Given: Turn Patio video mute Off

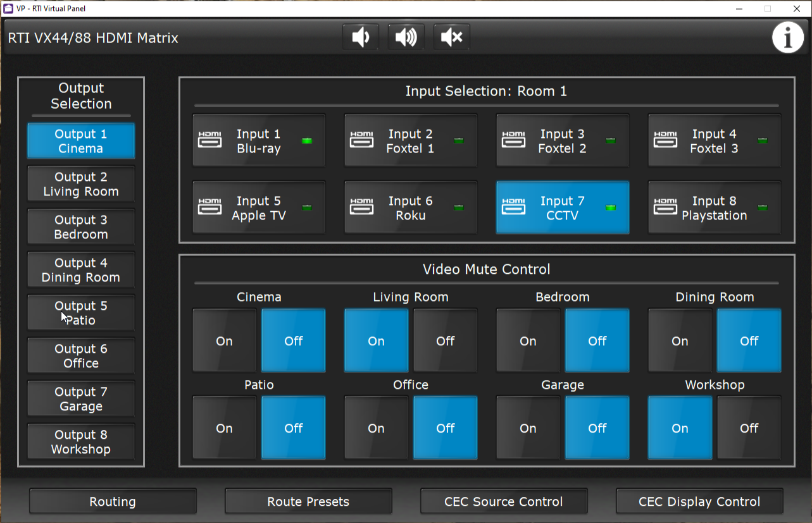Looking at the screenshot, I should click(294, 428).
